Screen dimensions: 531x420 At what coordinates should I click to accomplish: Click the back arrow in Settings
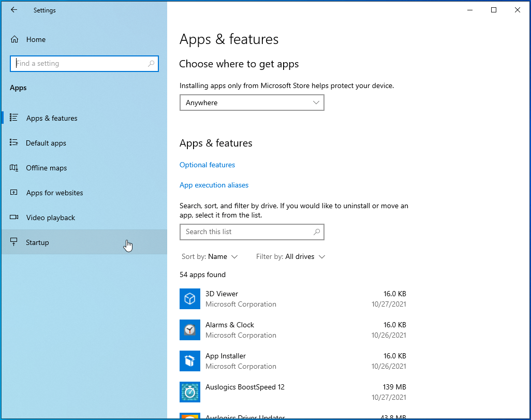point(14,9)
